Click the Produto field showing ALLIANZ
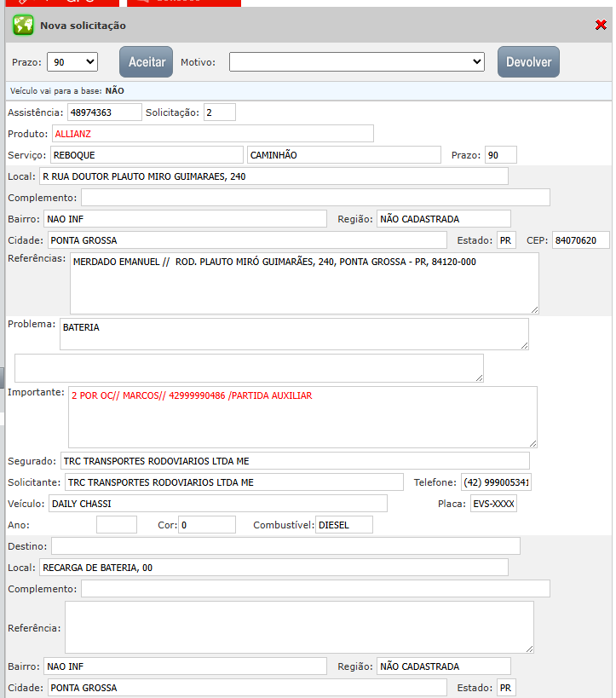Screen dimensions: 616x698 (211, 134)
